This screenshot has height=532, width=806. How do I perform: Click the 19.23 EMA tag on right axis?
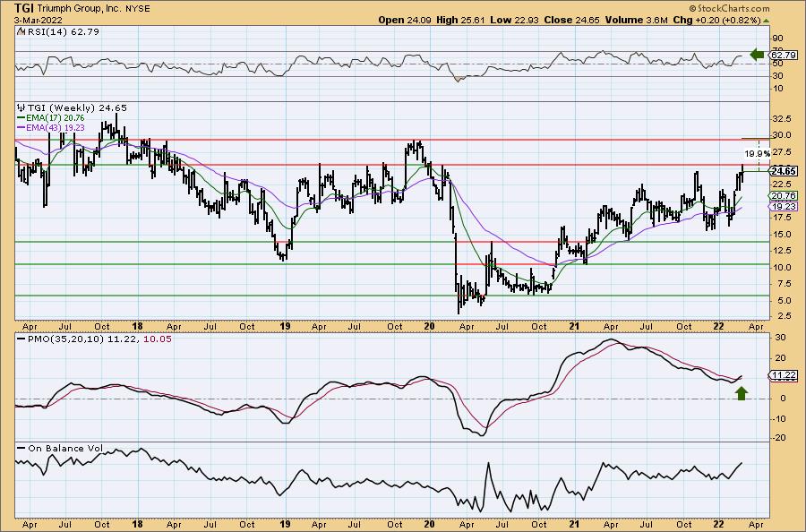point(784,207)
